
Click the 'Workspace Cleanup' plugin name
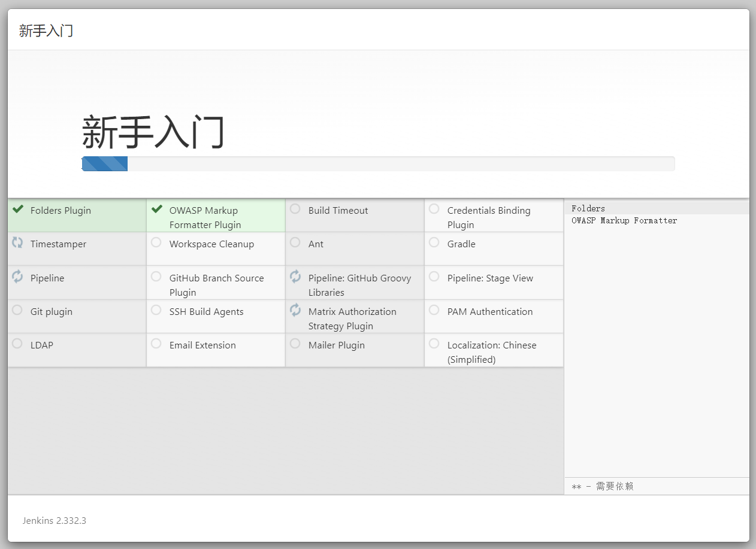tap(211, 244)
